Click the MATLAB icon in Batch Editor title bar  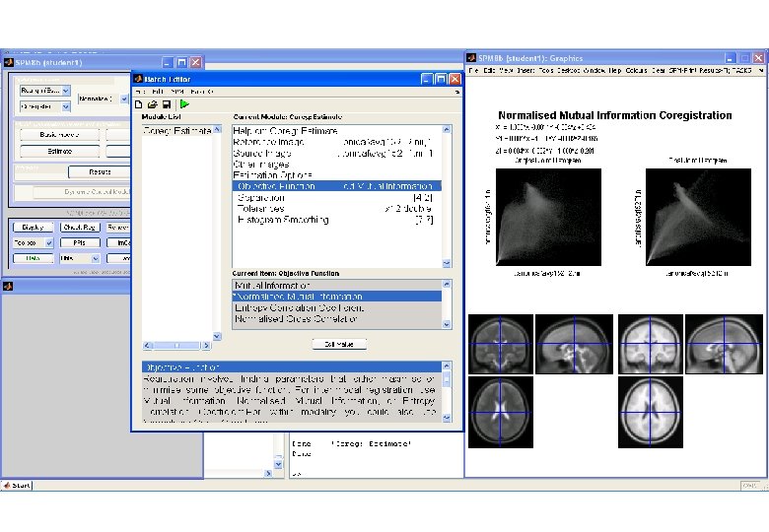pos(138,79)
